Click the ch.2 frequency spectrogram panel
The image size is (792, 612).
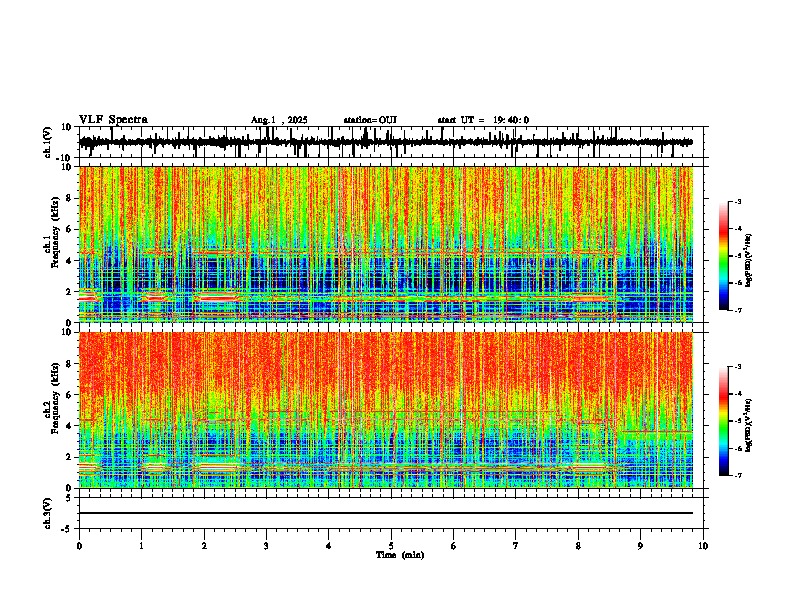coord(386,410)
